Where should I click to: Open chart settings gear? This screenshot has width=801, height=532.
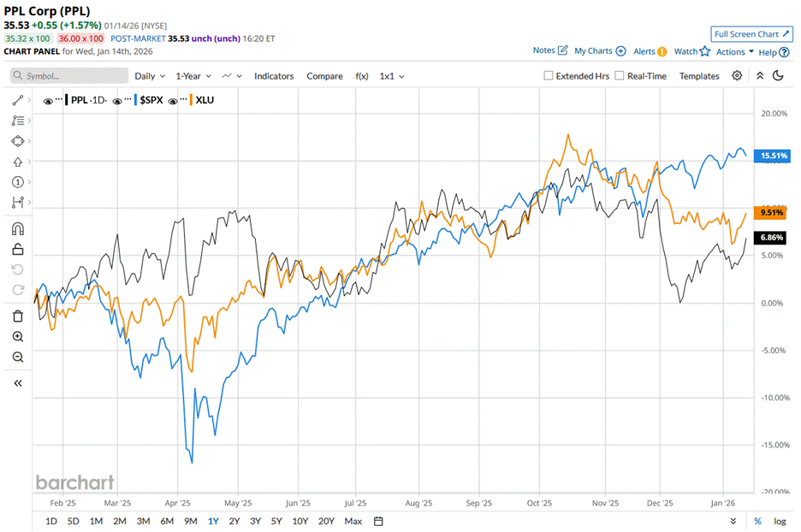(737, 75)
